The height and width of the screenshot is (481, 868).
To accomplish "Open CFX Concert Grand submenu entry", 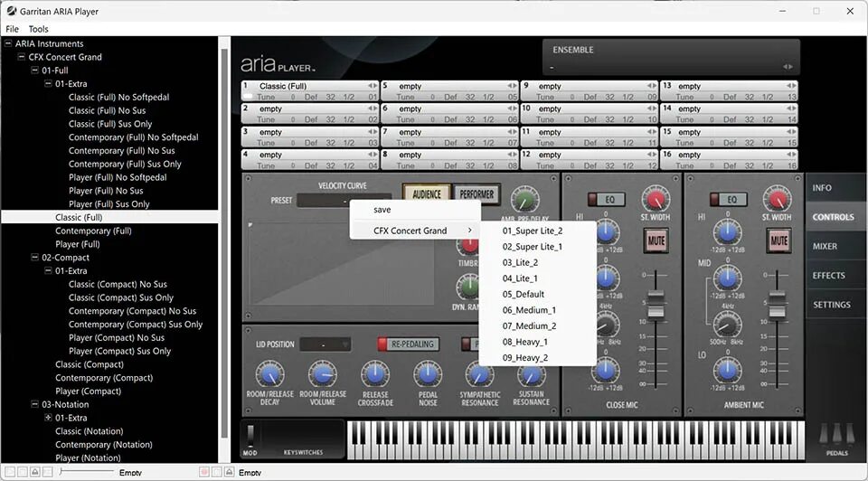I will click(x=415, y=231).
